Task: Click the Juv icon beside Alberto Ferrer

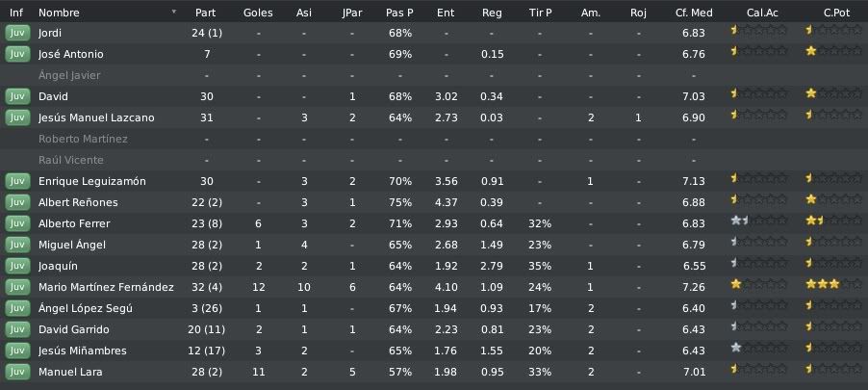Action: pos(17,223)
